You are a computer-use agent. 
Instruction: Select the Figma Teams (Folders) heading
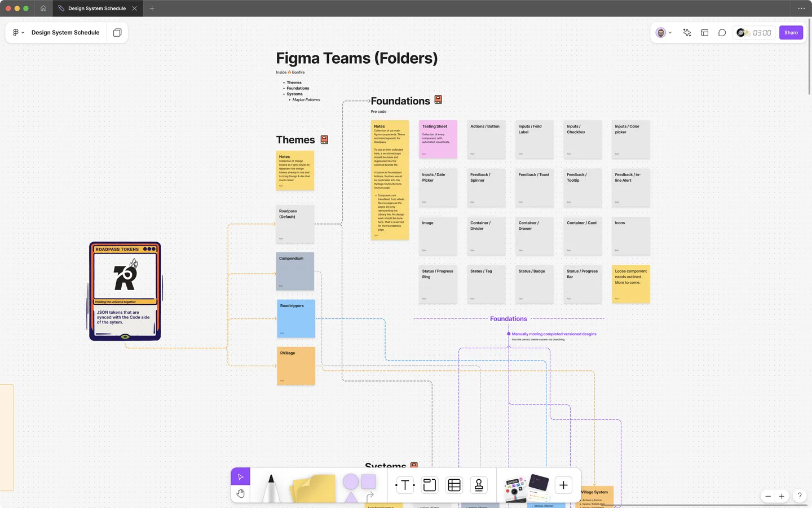tap(356, 58)
